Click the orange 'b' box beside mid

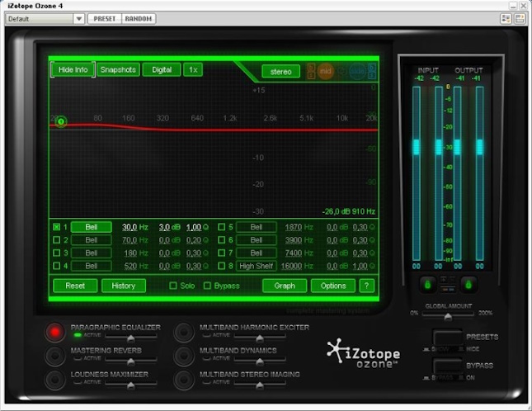tap(311, 67)
